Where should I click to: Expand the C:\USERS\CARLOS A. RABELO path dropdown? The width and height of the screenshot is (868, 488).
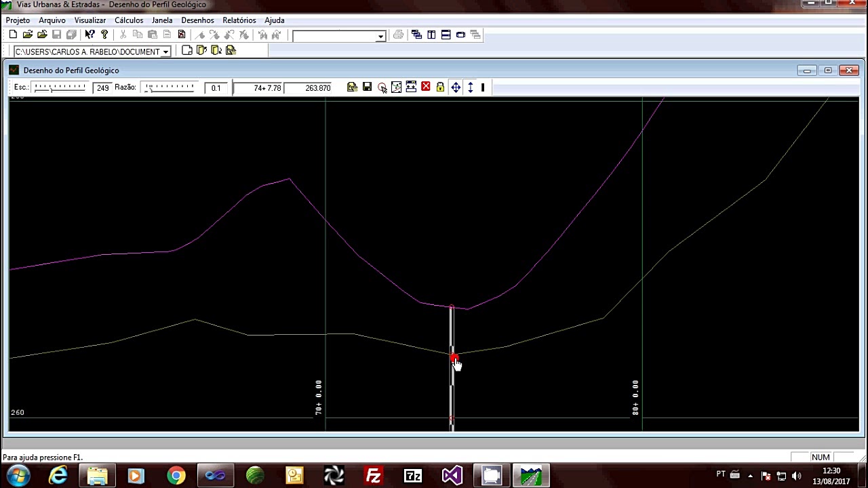pyautogui.click(x=165, y=52)
